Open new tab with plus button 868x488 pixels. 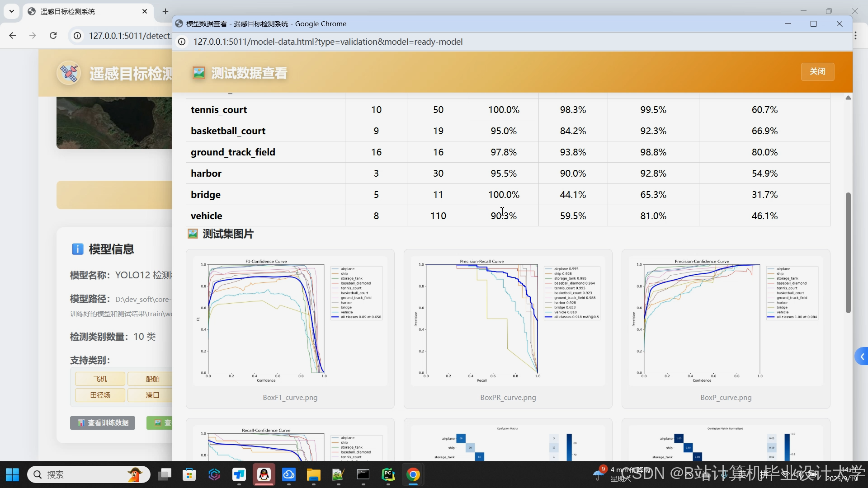165,11
